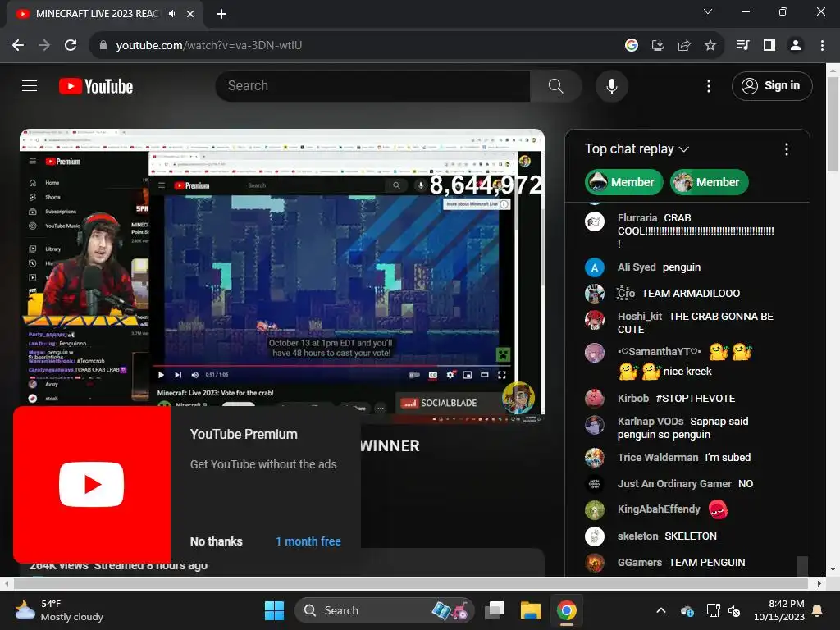Click the Sign in button
This screenshot has width=840, height=630.
pos(771,85)
